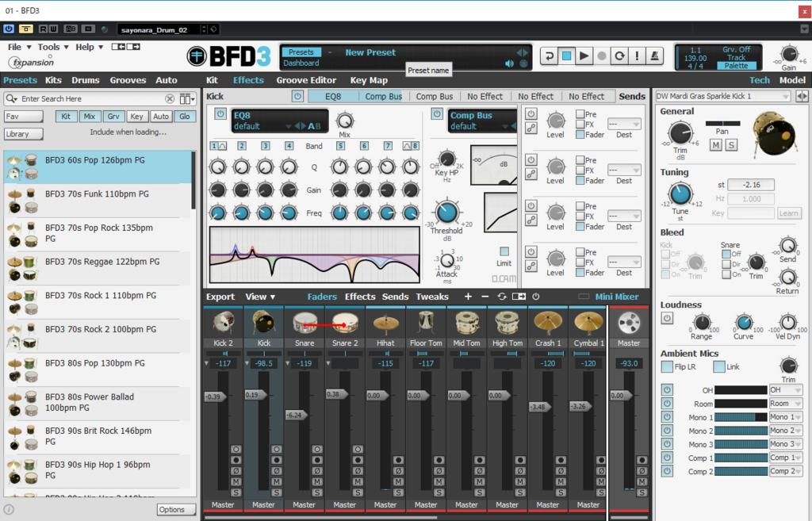
Task: Toggle the loop return transport icon
Action: point(549,56)
